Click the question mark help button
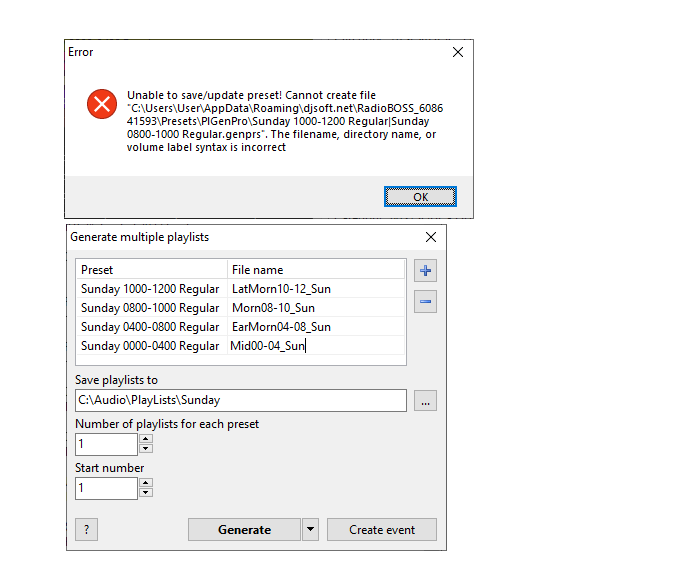Image resolution: width=696 pixels, height=564 pixels. click(86, 530)
